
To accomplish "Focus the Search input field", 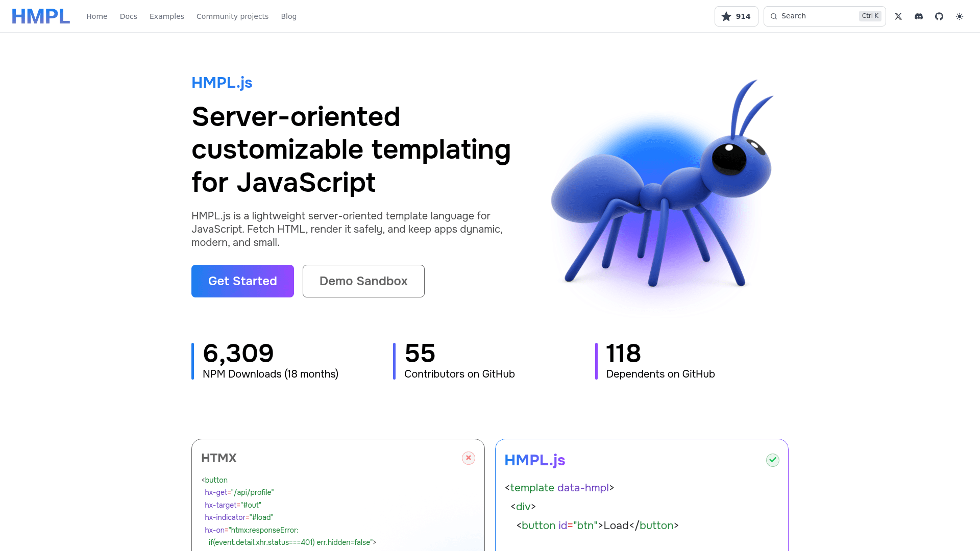I will click(817, 16).
